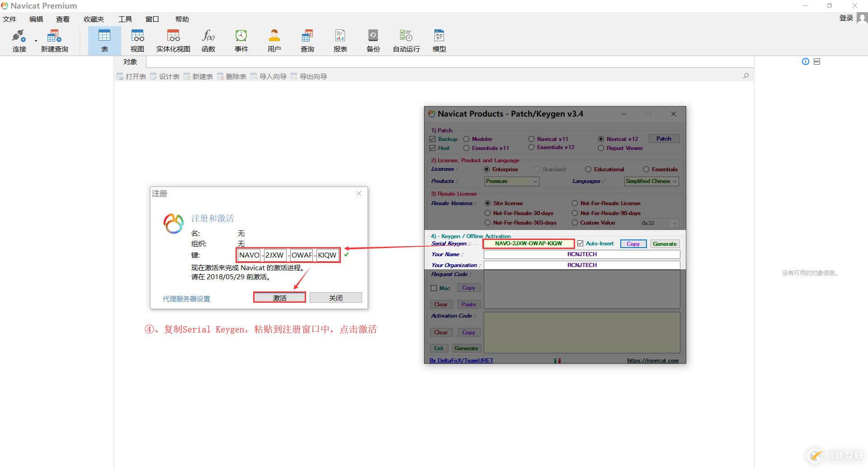Viewport: 868px width, 469px height.
Task: Enable the Mac checkbox under Request Code
Action: [x=434, y=288]
